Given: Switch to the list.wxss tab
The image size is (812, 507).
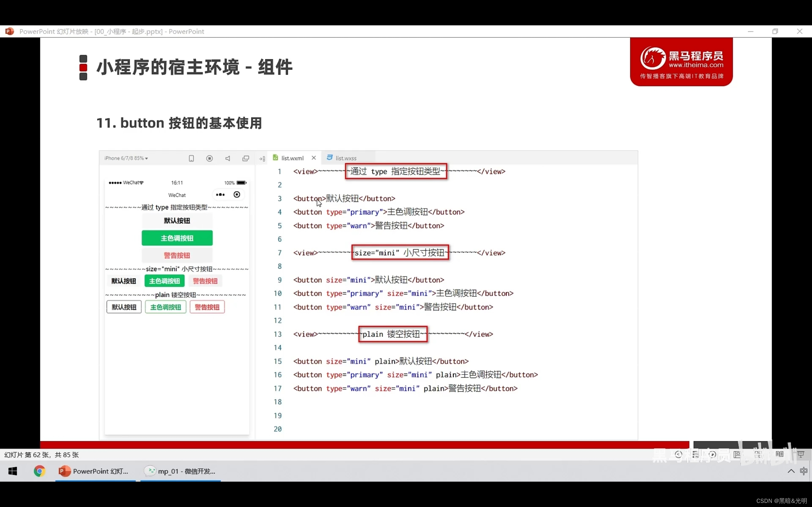Looking at the screenshot, I should coord(346,158).
